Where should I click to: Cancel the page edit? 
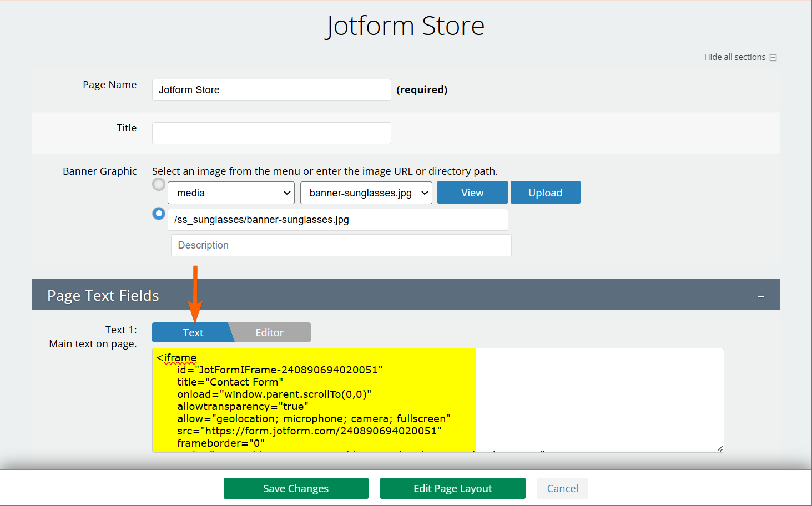tap(562, 489)
